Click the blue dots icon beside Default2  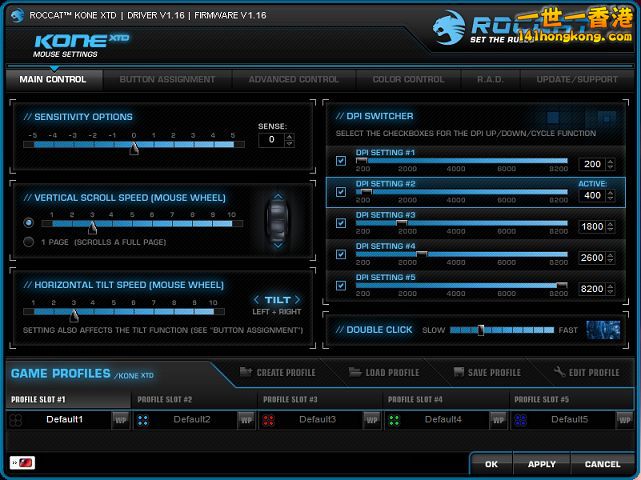(x=143, y=420)
